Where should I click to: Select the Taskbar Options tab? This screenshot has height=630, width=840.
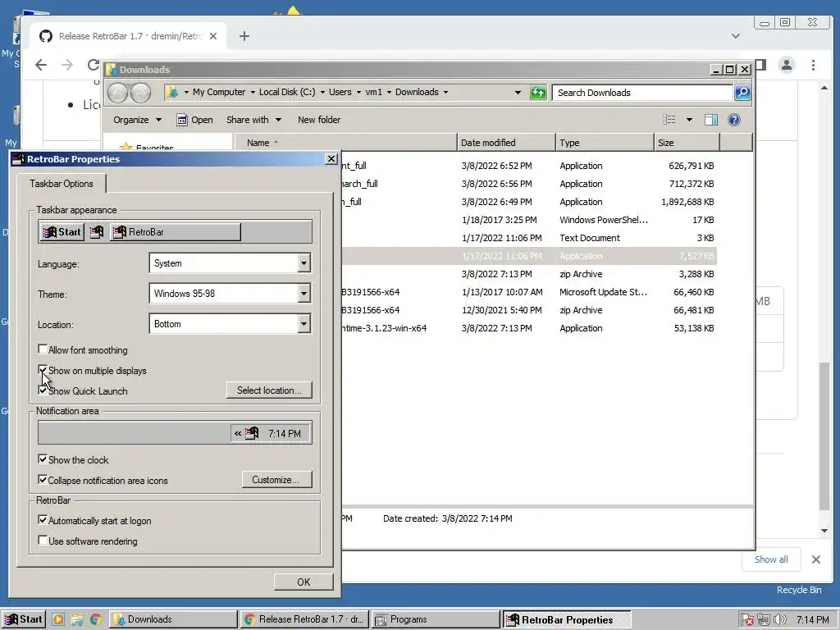[61, 183]
